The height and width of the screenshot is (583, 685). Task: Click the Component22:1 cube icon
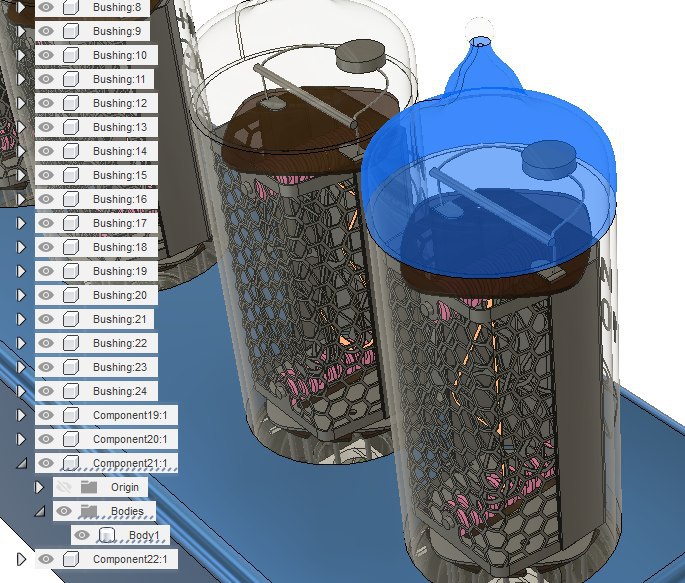[x=71, y=559]
